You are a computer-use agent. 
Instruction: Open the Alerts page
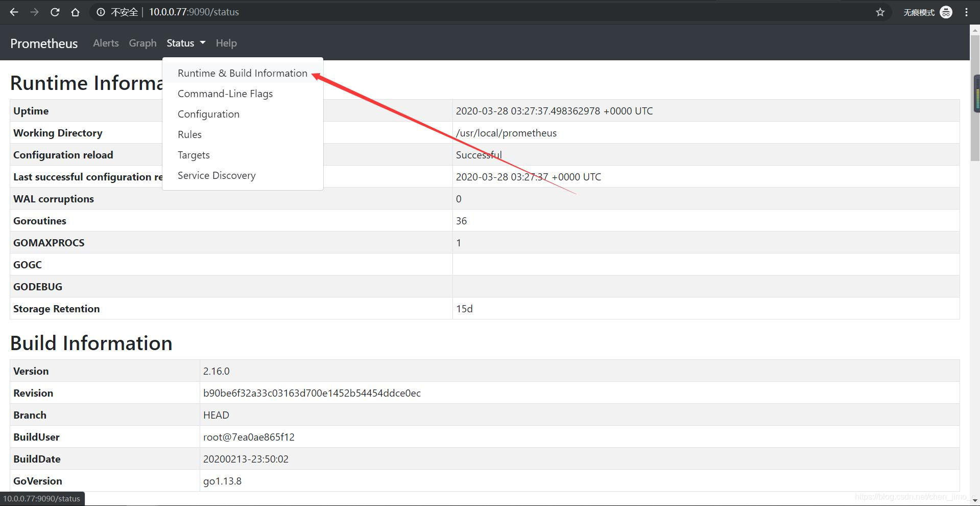pos(106,43)
